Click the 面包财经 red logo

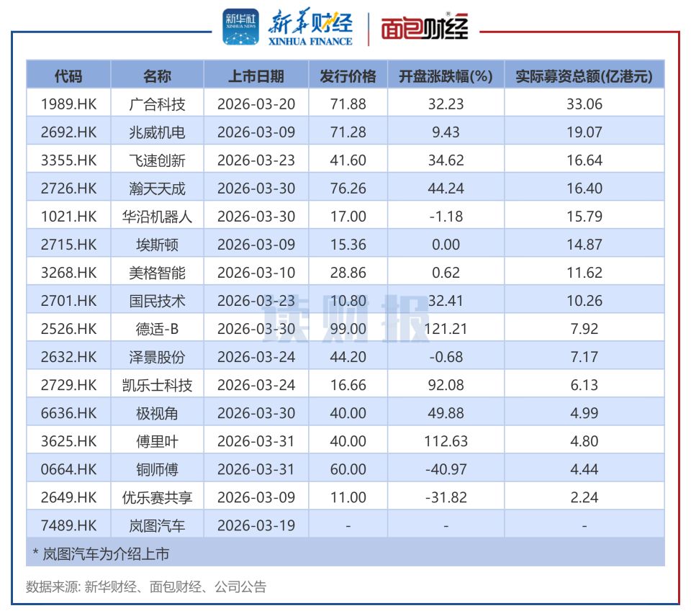(425, 27)
